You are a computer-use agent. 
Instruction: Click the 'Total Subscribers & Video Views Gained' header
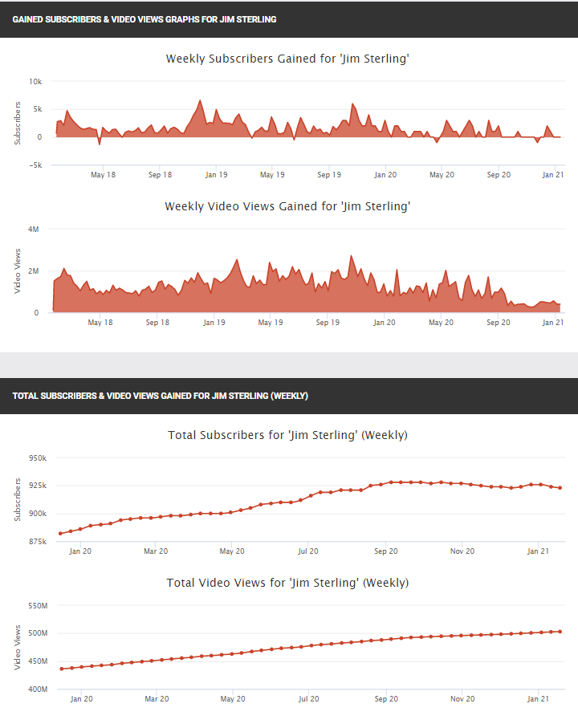pyautogui.click(x=161, y=396)
